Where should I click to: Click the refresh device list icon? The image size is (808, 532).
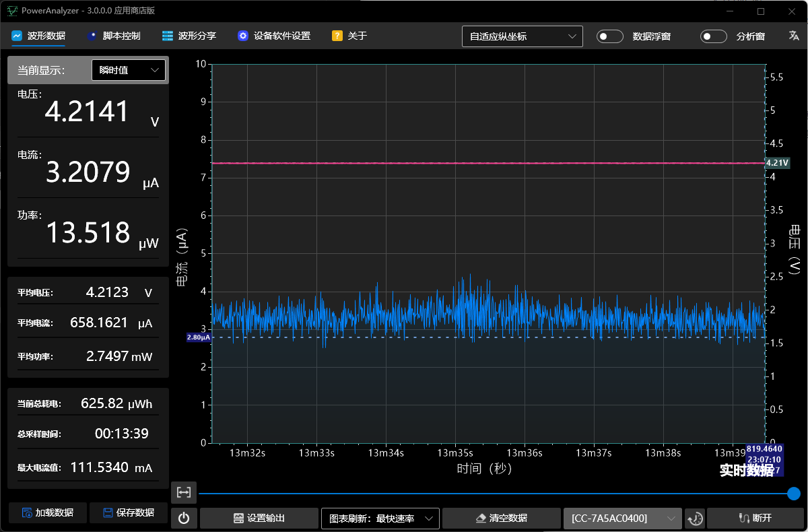[695, 518]
